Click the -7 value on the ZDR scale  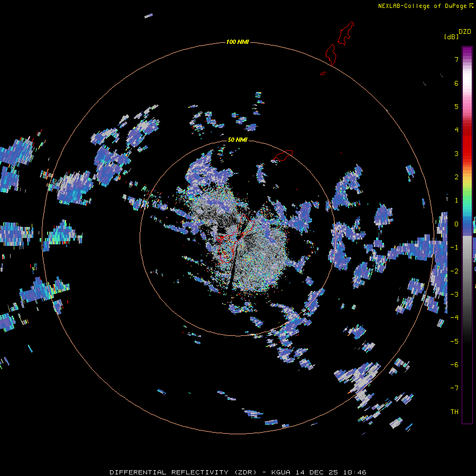454,388
